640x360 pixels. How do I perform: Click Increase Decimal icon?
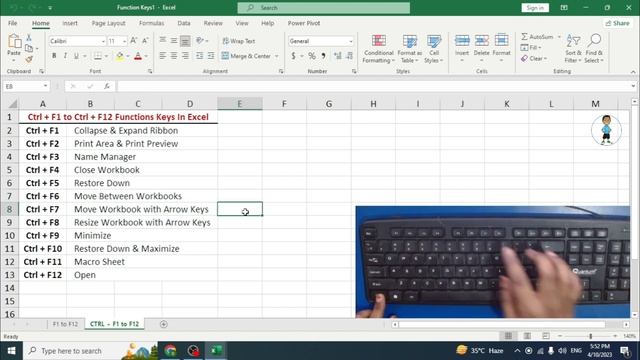click(338, 56)
